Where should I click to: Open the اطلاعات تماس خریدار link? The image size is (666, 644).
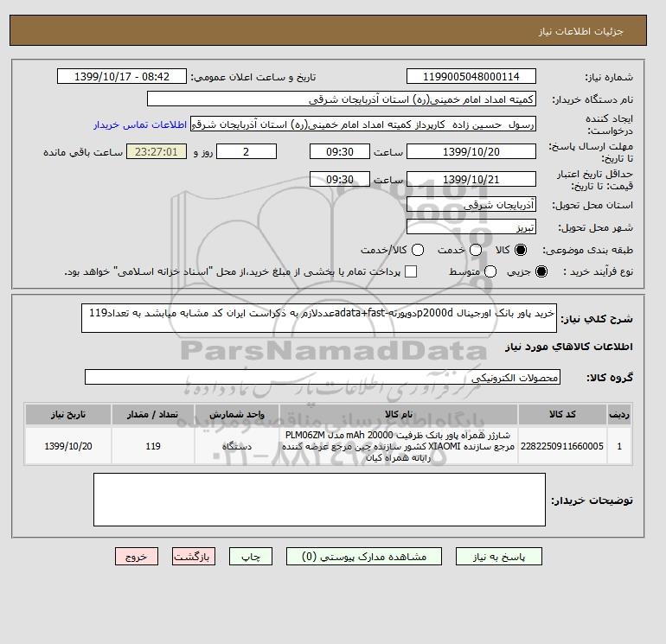tap(140, 124)
